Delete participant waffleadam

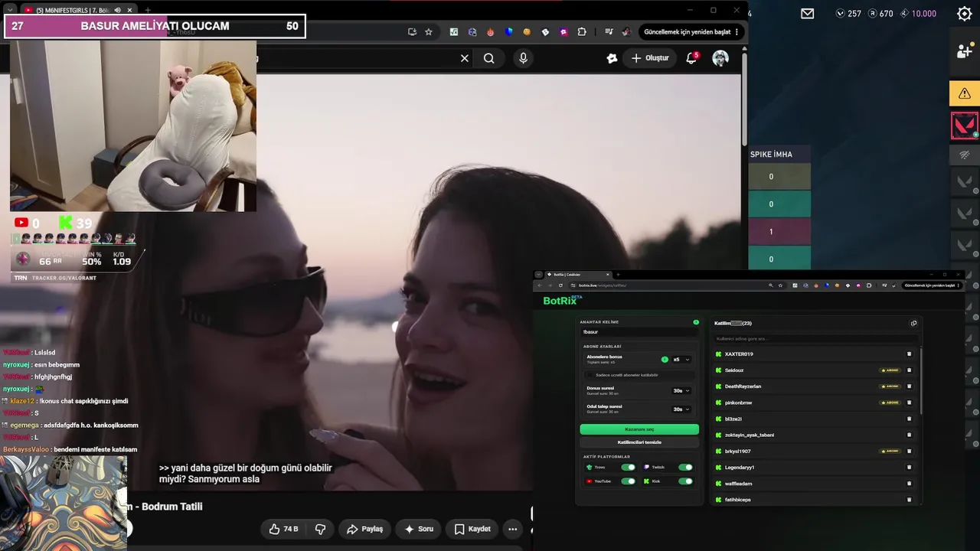[910, 484]
